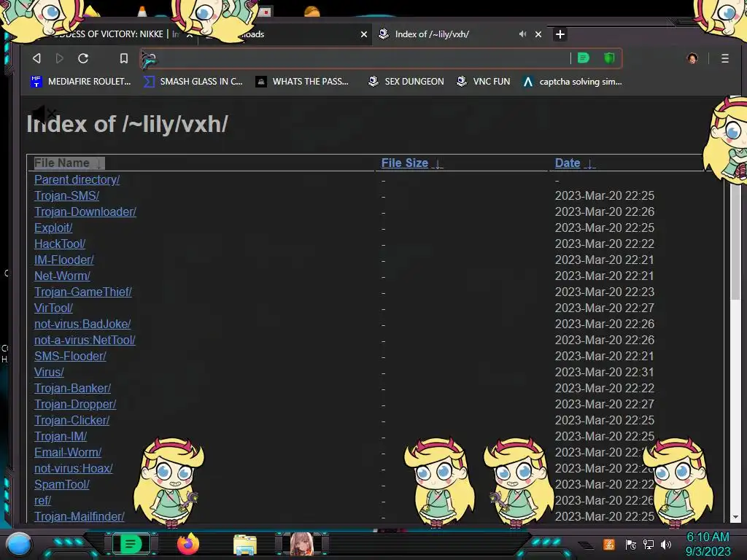Open the VNC FUN bookmark
This screenshot has height=560, width=747.
483,82
